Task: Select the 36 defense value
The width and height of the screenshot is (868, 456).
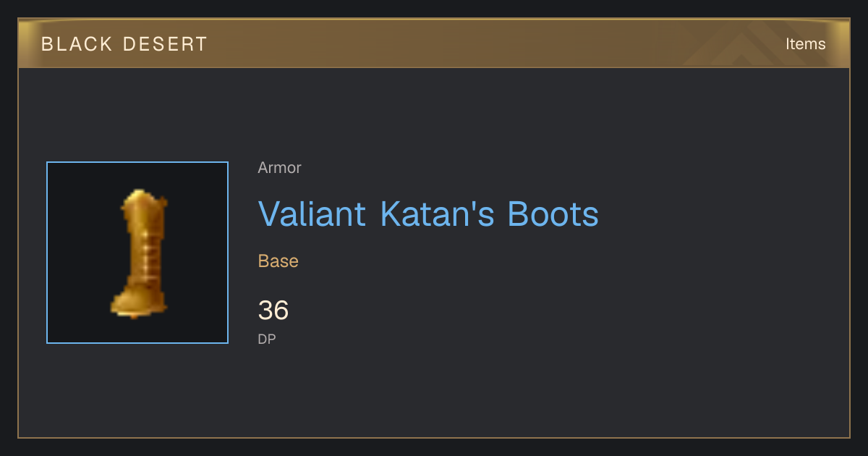Action: point(273,311)
